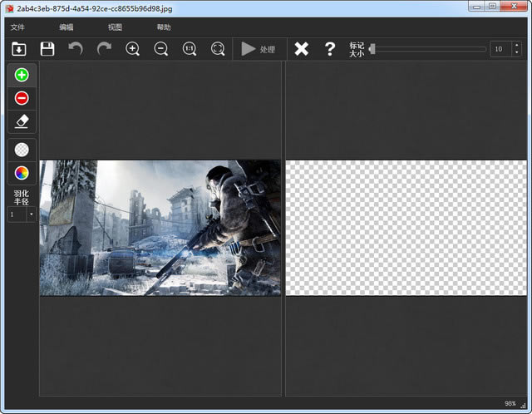Open the 文件 menu
The image size is (532, 414).
17,27
